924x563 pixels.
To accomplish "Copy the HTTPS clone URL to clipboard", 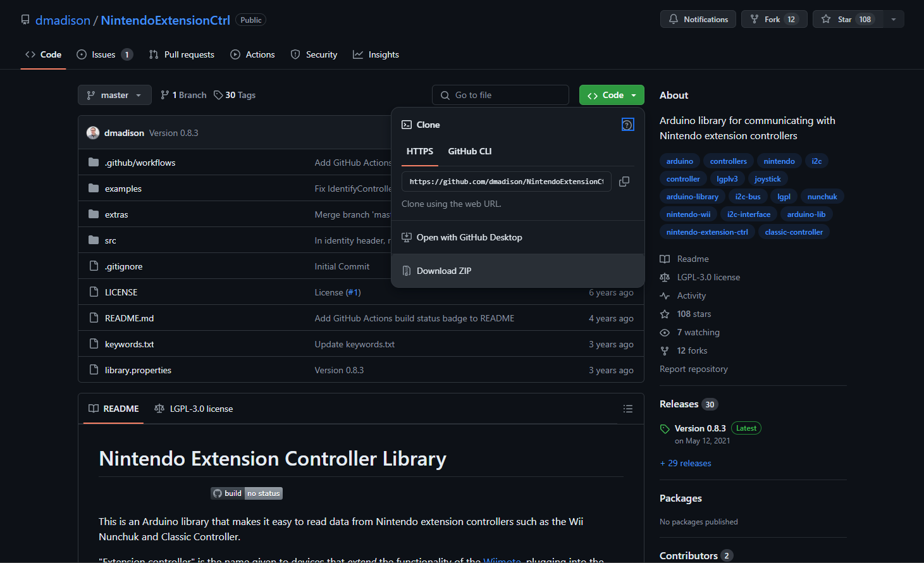I will [x=624, y=182].
